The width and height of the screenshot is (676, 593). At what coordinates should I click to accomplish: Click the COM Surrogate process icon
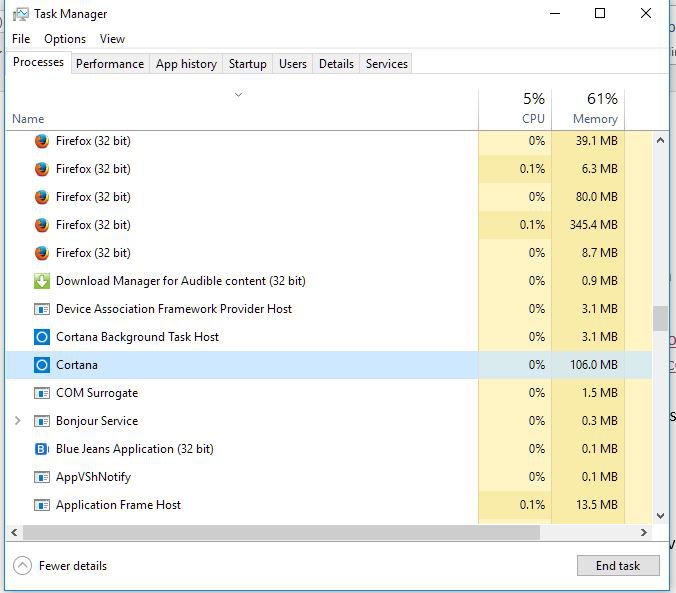pos(42,393)
